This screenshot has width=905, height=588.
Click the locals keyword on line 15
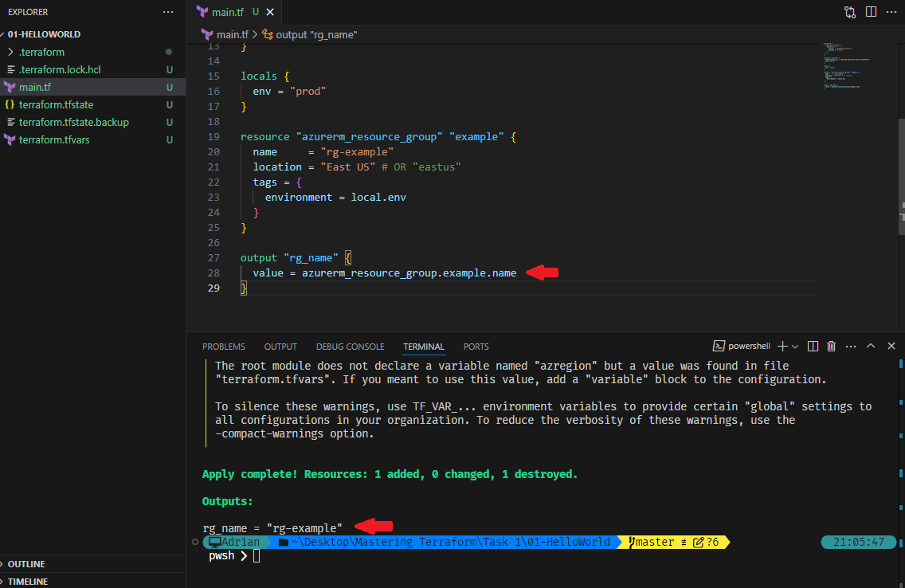click(259, 76)
